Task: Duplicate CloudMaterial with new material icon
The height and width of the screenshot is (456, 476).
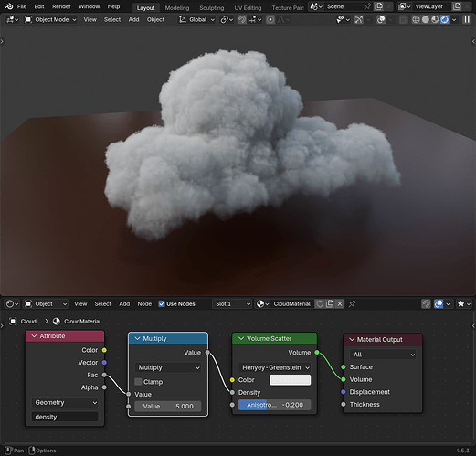Action: 330,303
